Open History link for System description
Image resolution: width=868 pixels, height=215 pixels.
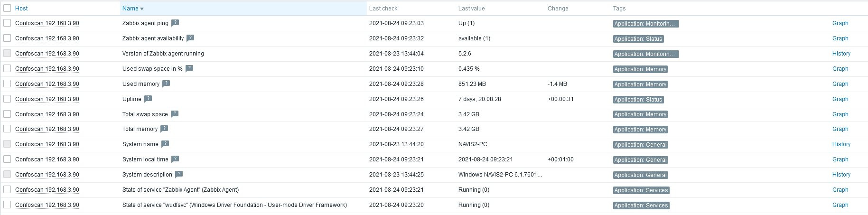841,175
